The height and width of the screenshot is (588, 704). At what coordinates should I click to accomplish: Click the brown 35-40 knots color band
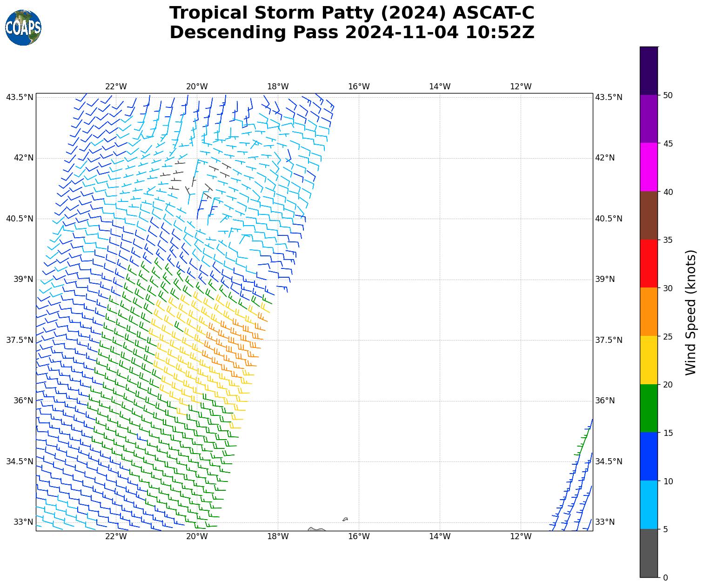[649, 215]
